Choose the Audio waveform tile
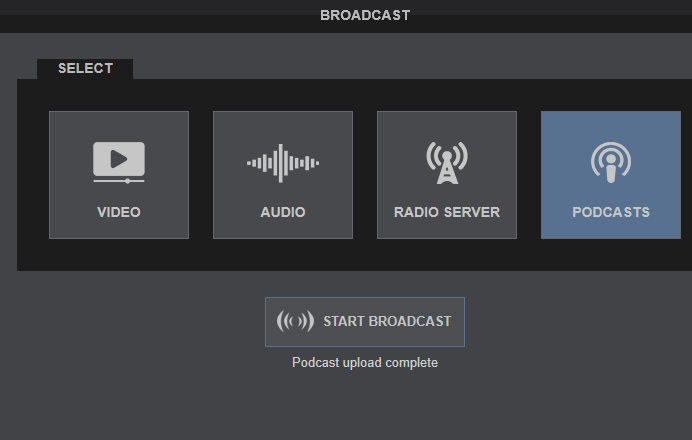The image size is (692, 440). [283, 175]
